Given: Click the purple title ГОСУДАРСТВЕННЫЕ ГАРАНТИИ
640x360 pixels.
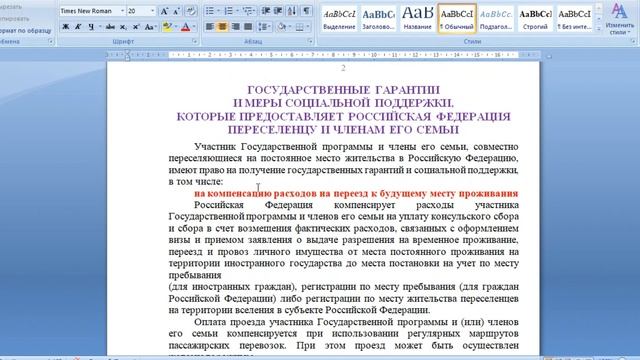Looking at the screenshot, I should click(343, 90).
